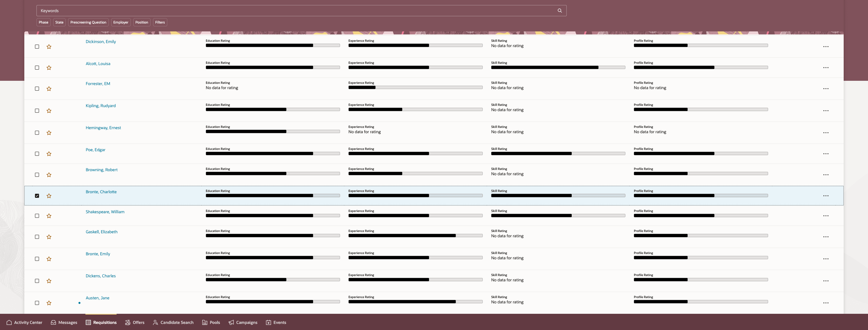This screenshot has height=330, width=868.
Task: Open Shakespeare, William candidate link
Action: [x=105, y=212]
